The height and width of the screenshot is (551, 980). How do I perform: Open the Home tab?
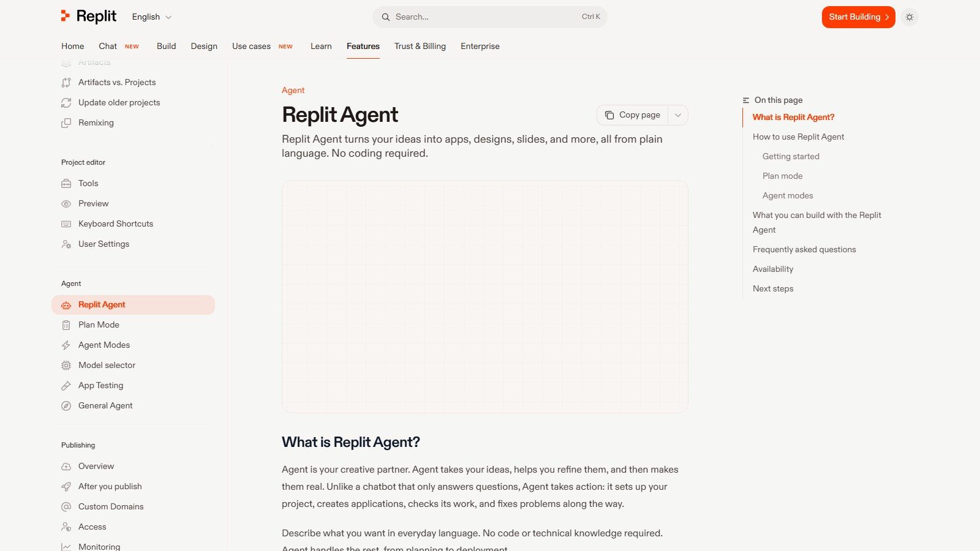click(72, 47)
